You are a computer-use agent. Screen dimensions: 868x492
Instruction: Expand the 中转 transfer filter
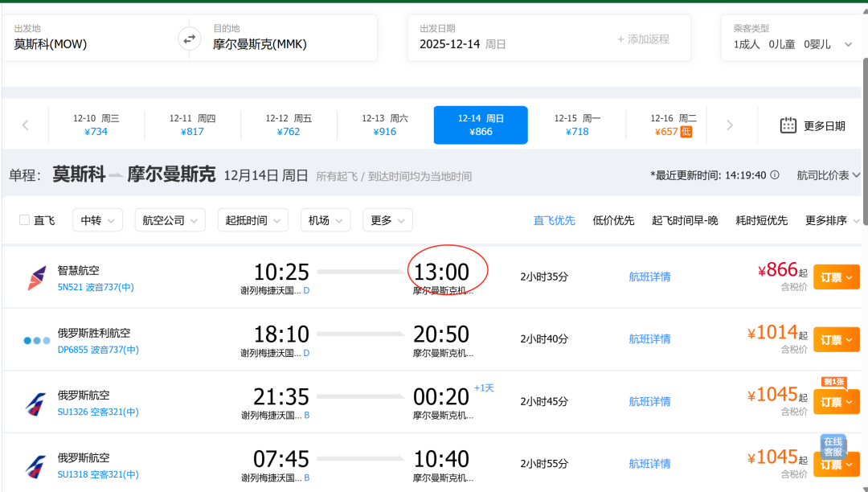pos(97,220)
